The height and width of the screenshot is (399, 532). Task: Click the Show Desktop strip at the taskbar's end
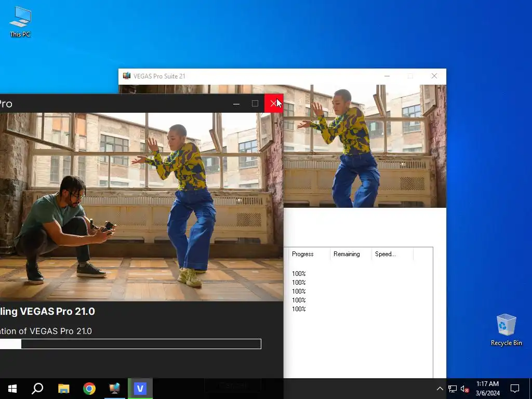coord(530,389)
